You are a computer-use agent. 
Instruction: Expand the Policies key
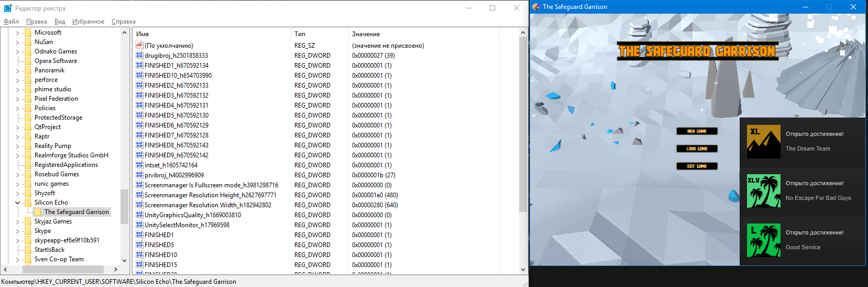pos(17,108)
